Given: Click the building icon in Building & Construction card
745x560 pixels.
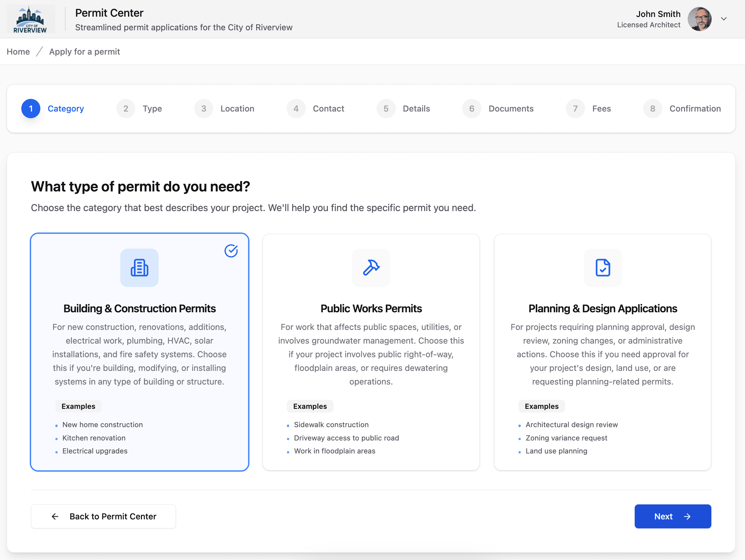Looking at the screenshot, I should (x=139, y=268).
